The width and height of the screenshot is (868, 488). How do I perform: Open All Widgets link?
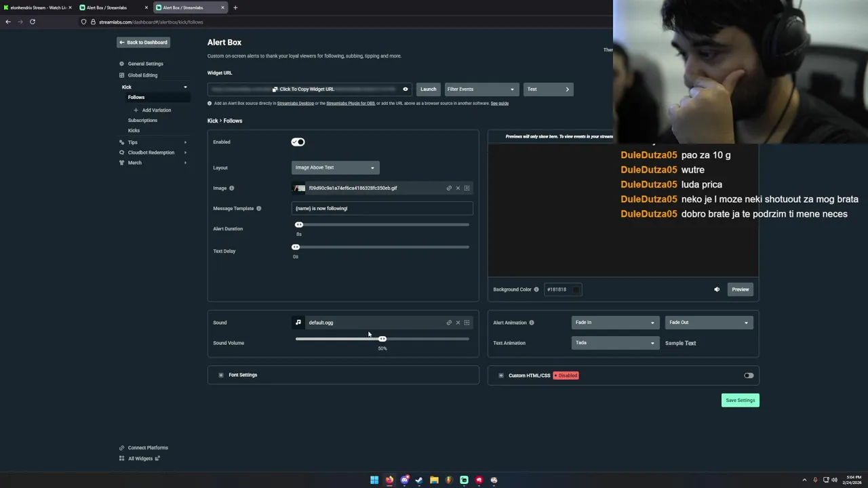pos(140,458)
